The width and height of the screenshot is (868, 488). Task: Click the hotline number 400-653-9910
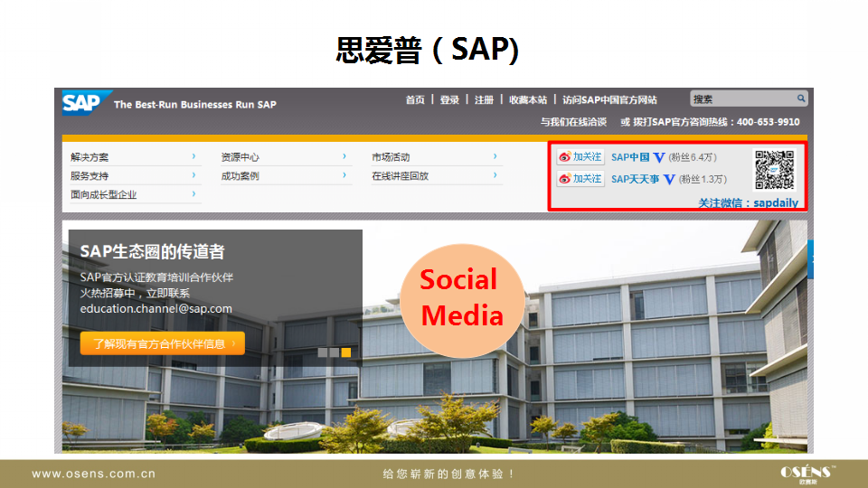[x=768, y=122]
